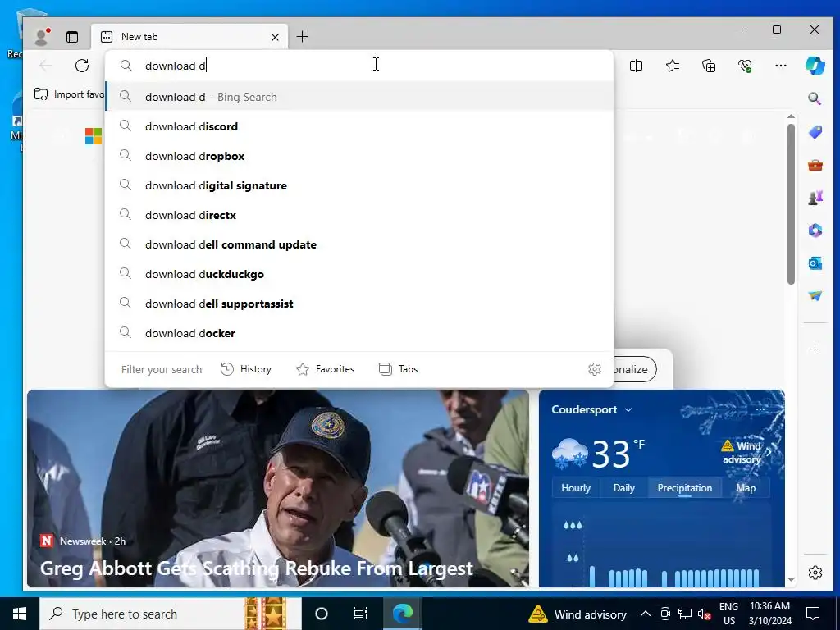Screen dimensions: 840x630
Task: Open the Edge profile avatar icon
Action: (x=41, y=36)
